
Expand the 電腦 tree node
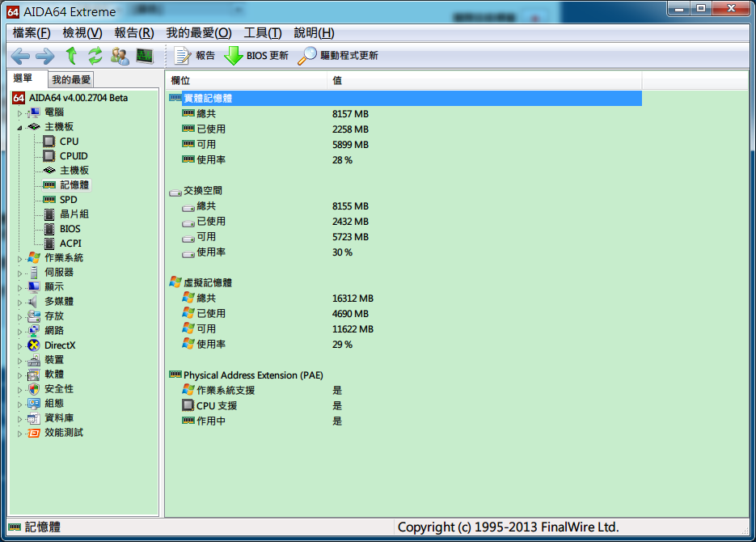click(19, 112)
